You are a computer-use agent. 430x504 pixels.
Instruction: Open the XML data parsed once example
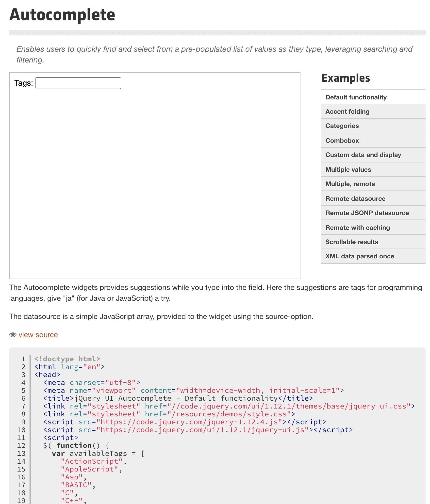coord(373,256)
